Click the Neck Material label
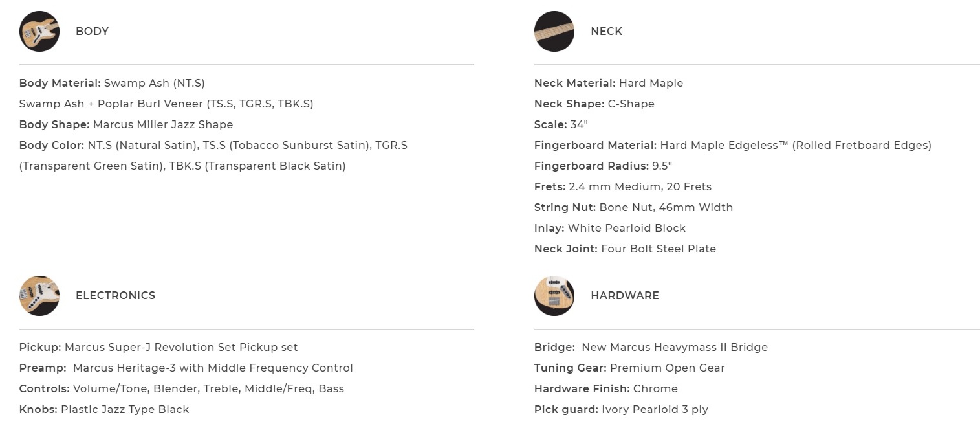The image size is (980, 437). 574,83
